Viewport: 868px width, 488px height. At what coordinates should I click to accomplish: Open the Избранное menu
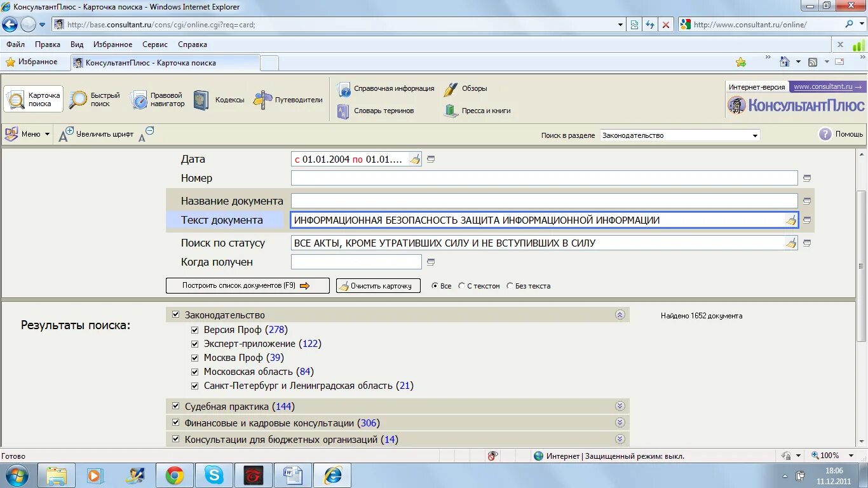(x=113, y=44)
